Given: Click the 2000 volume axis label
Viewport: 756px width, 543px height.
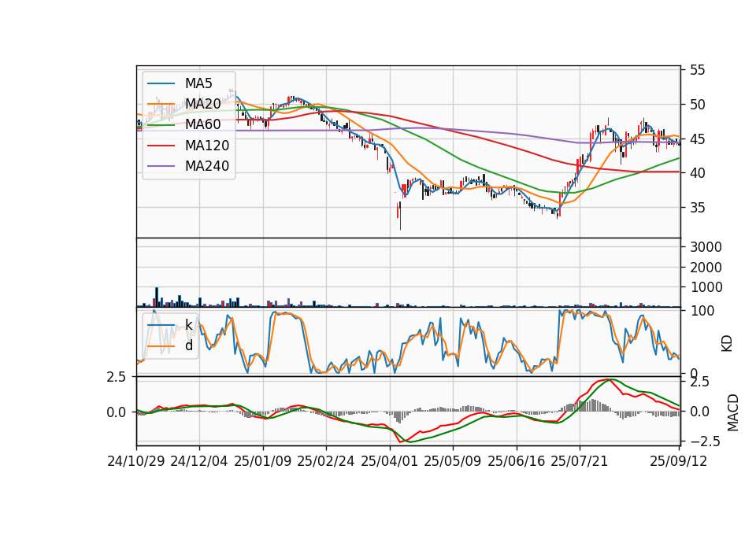Looking at the screenshot, I should (x=706, y=268).
